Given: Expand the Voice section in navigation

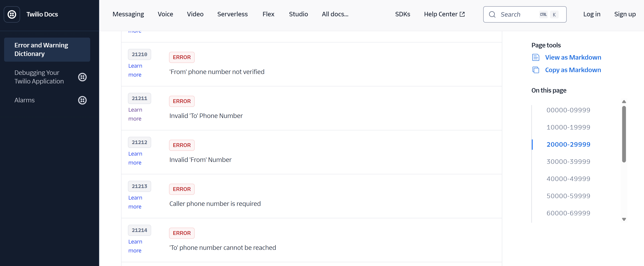Looking at the screenshot, I should click(x=165, y=14).
